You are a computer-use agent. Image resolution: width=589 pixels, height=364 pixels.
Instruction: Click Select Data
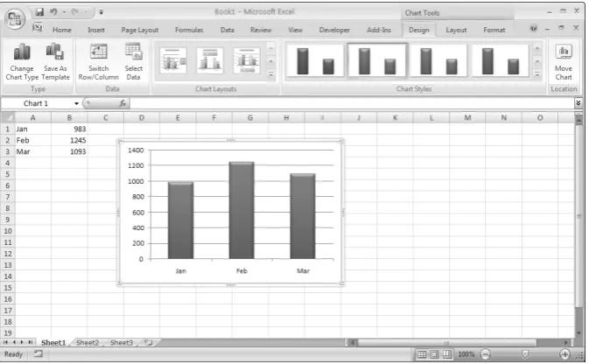click(x=133, y=61)
